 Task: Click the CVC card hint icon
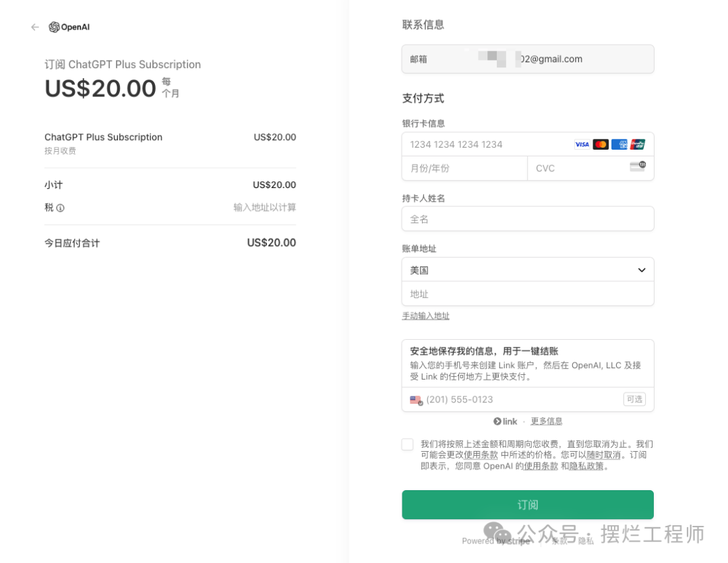coord(637,167)
